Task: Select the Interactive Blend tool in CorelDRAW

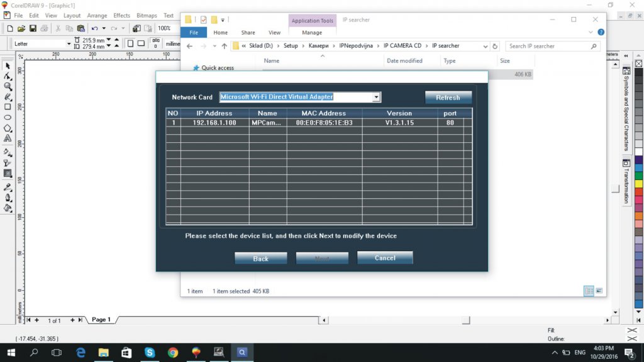Action: click(8, 173)
